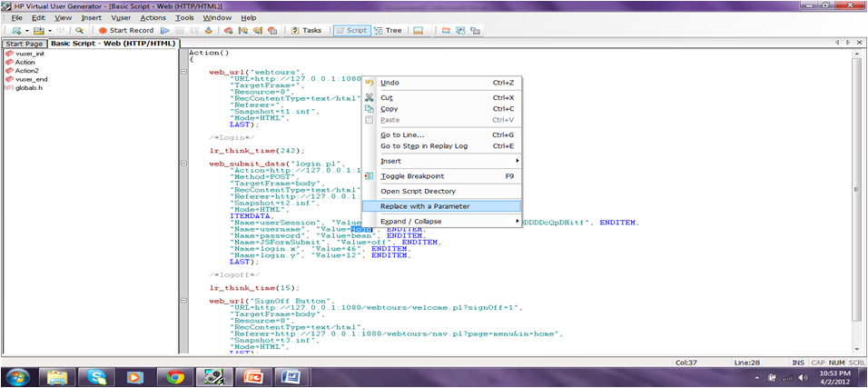Open Windows Explorer from the taskbar
The image size is (868, 388).
56,377
